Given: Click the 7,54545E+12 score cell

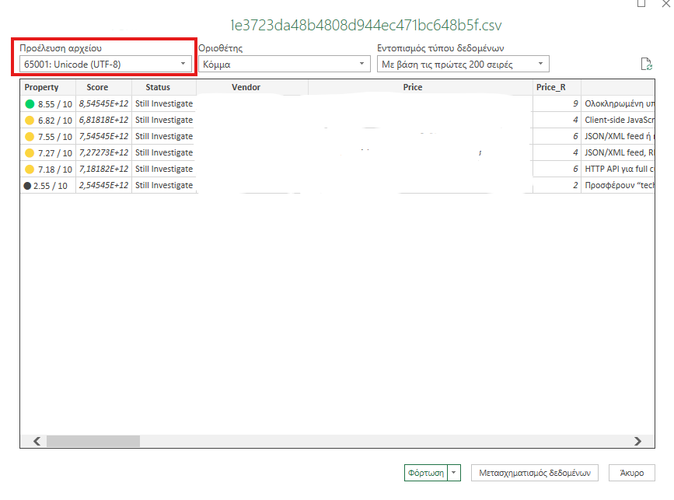Looking at the screenshot, I should coord(103,136).
